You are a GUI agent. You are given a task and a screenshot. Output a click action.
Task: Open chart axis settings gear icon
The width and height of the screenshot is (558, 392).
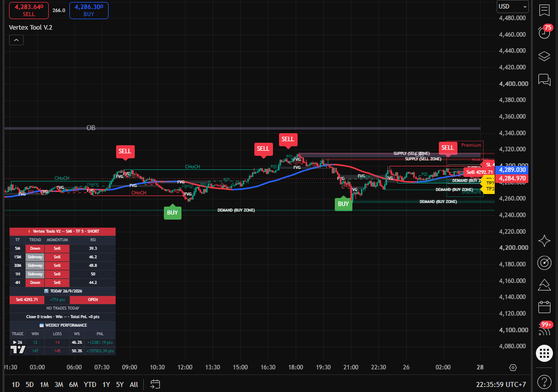pyautogui.click(x=513, y=367)
